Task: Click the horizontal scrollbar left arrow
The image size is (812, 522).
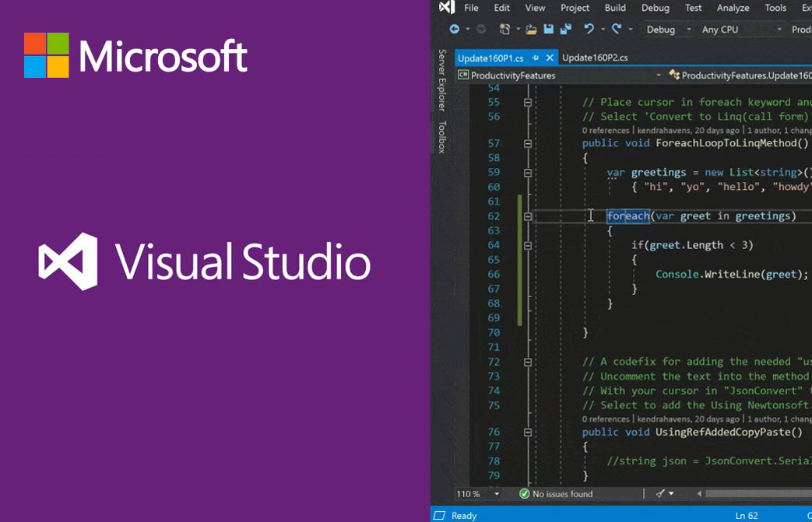Action: (x=700, y=494)
